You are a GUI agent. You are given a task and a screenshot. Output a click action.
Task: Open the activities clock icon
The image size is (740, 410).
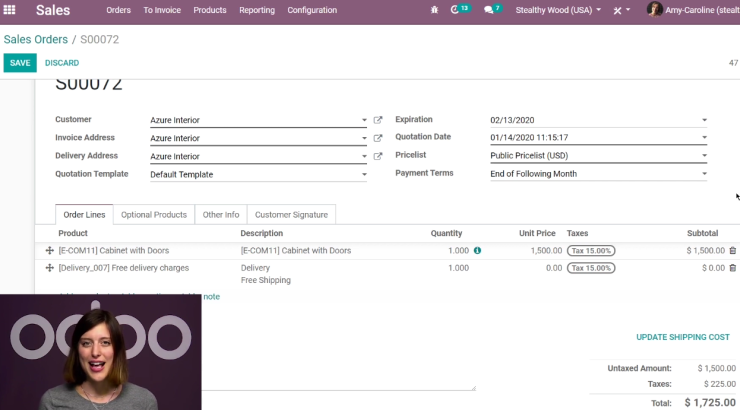click(x=454, y=10)
